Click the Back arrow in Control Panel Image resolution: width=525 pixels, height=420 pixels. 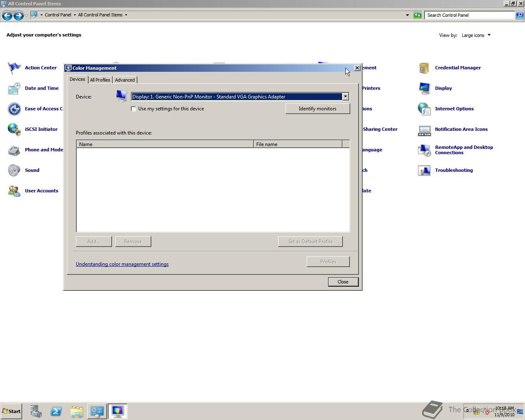coord(7,15)
